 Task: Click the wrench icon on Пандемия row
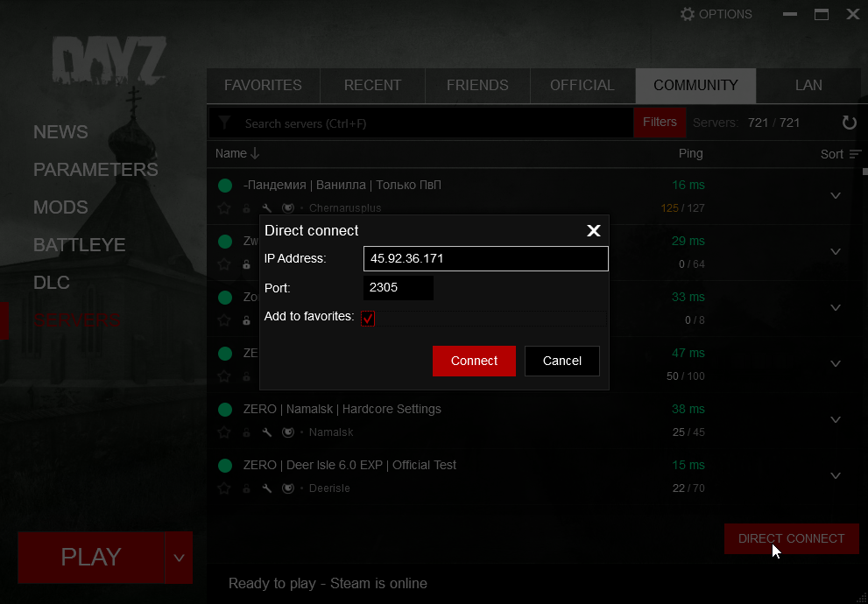267,208
